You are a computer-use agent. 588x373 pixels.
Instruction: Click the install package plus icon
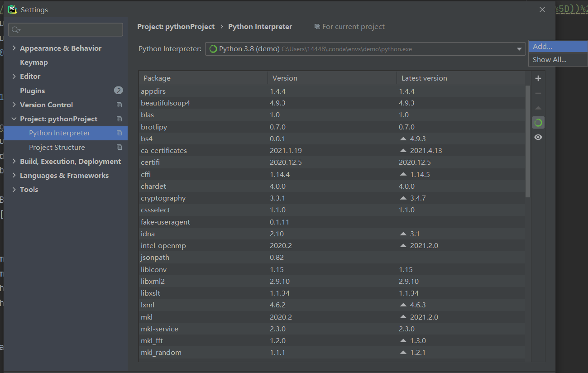pos(538,78)
